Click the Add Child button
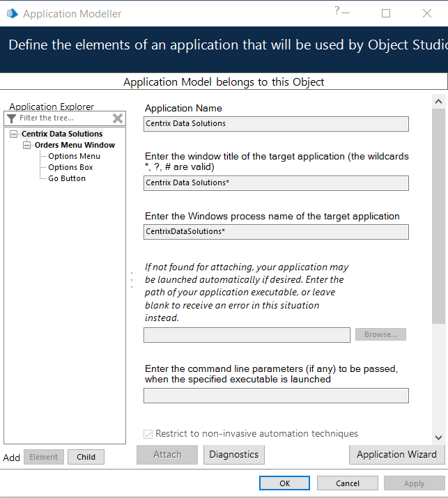 coord(86,458)
